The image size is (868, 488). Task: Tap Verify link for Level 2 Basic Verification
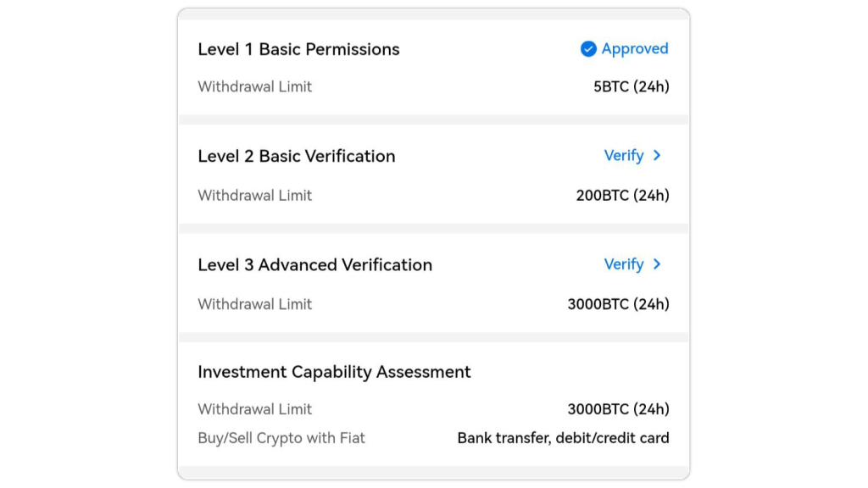[x=624, y=156]
